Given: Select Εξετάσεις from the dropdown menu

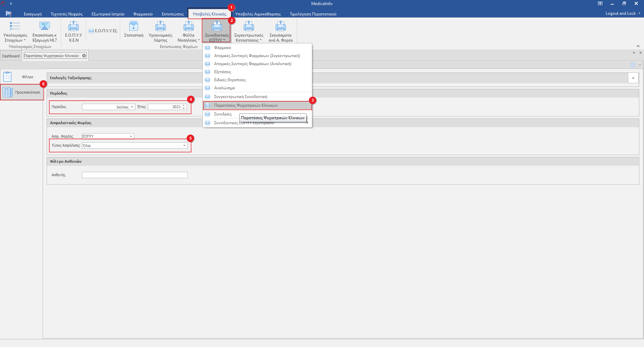Looking at the screenshot, I should pos(223,72).
